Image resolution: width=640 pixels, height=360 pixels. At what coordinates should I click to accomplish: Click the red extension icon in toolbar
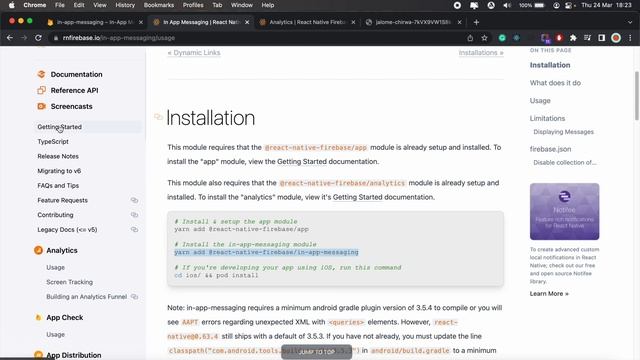click(x=559, y=38)
